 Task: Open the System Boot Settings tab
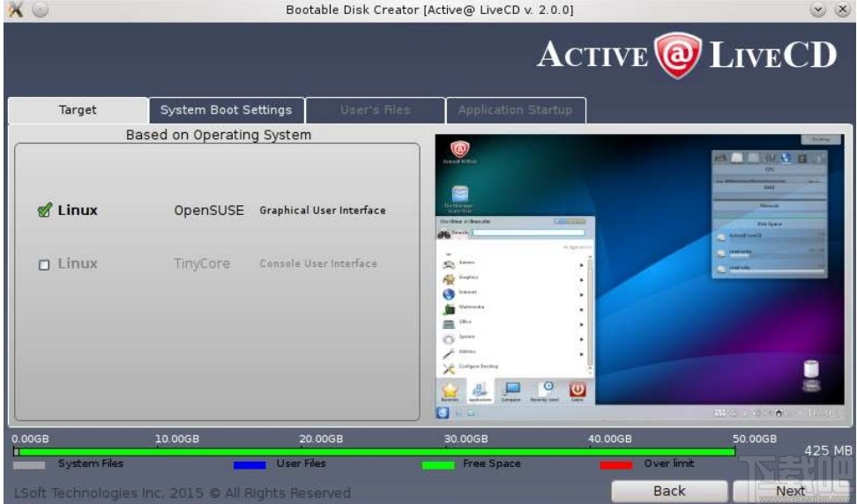pyautogui.click(x=227, y=110)
